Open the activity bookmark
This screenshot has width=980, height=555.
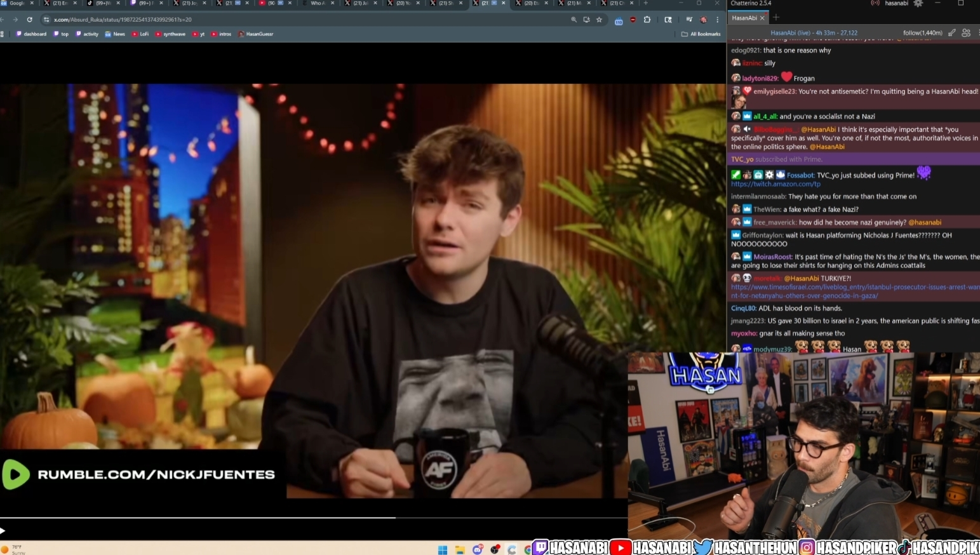(87, 34)
